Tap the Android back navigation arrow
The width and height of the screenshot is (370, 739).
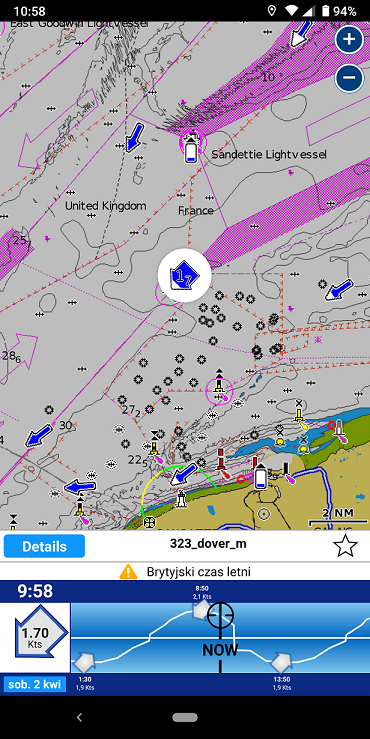79,717
